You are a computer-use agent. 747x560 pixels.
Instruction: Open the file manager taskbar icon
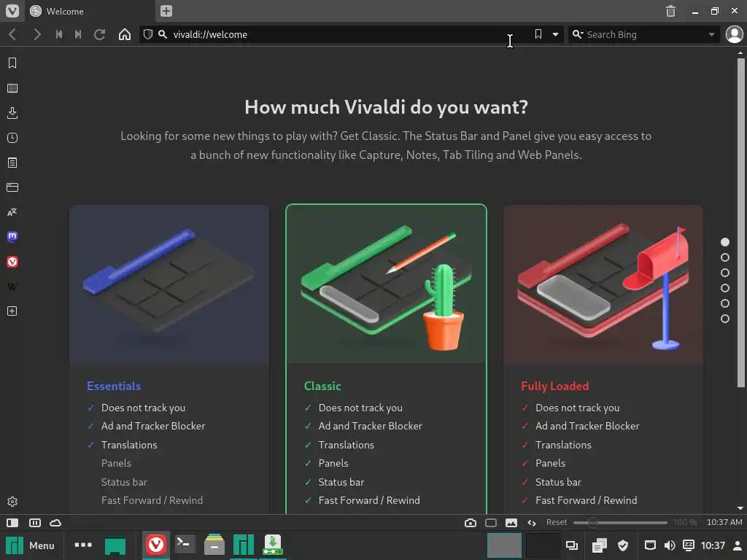click(x=214, y=545)
